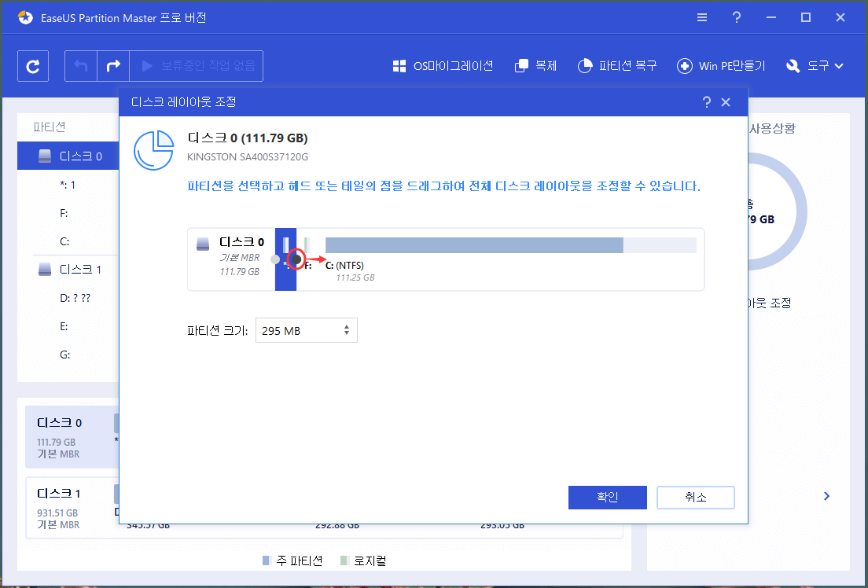The width and height of the screenshot is (868, 588).
Task: Increase 파티션 크기 with stepper arrow
Action: [346, 326]
